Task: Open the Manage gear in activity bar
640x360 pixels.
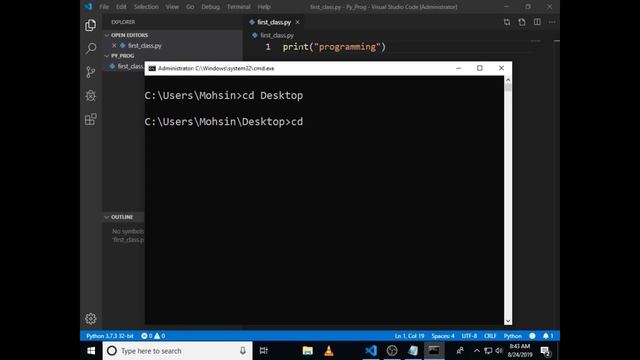Action: click(x=91, y=319)
